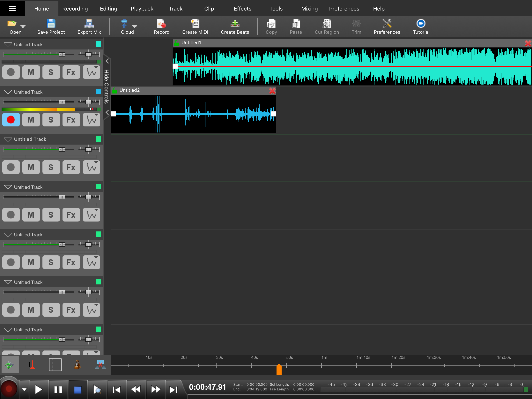This screenshot has height=399, width=532.
Task: Expand the Cloud dropdown arrow
Action: coord(135,26)
